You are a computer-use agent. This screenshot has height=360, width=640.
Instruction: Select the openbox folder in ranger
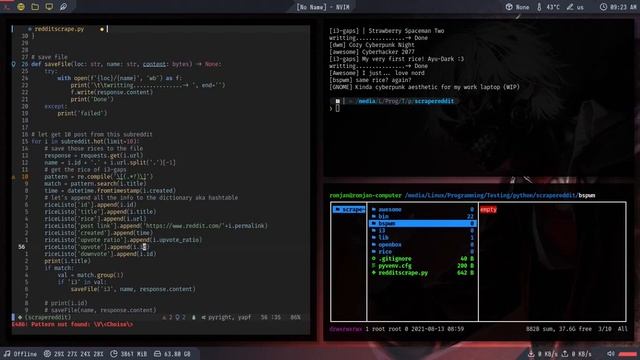[x=422, y=244]
